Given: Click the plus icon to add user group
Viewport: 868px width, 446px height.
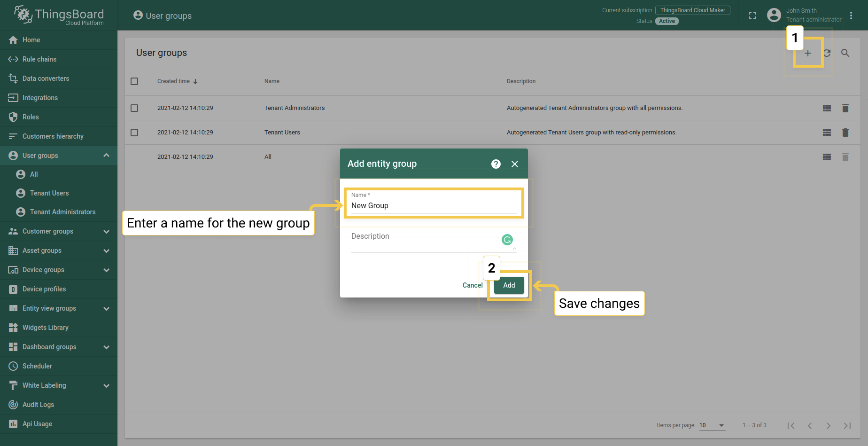Looking at the screenshot, I should [807, 53].
